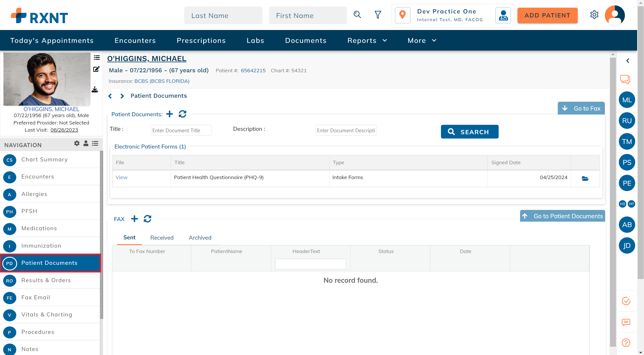Open the patient filter funnel icon
The image size is (644, 355).
[378, 15]
